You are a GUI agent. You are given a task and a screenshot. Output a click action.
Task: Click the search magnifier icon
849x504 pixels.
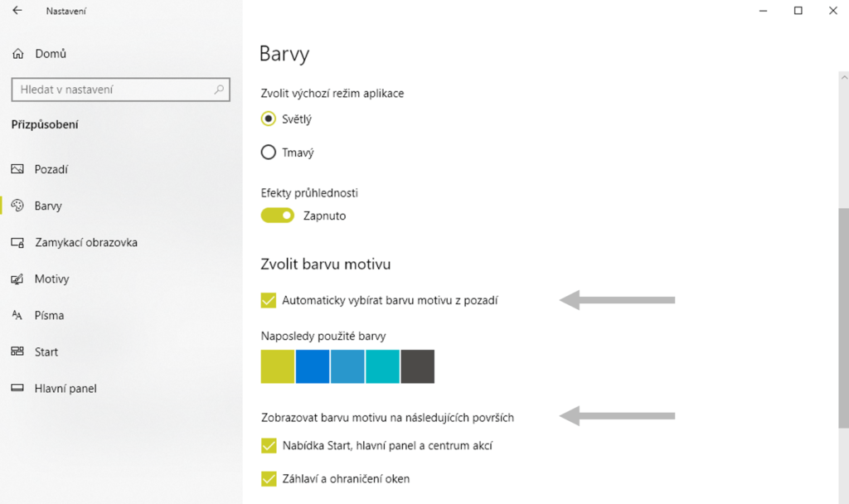pos(219,90)
